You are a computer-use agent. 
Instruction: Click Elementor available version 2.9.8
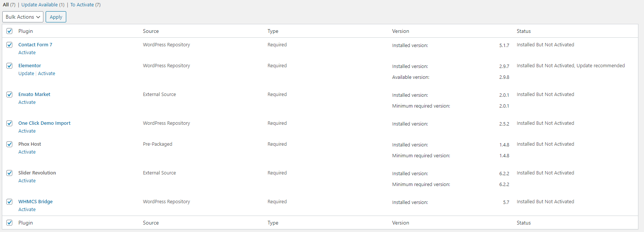click(504, 77)
